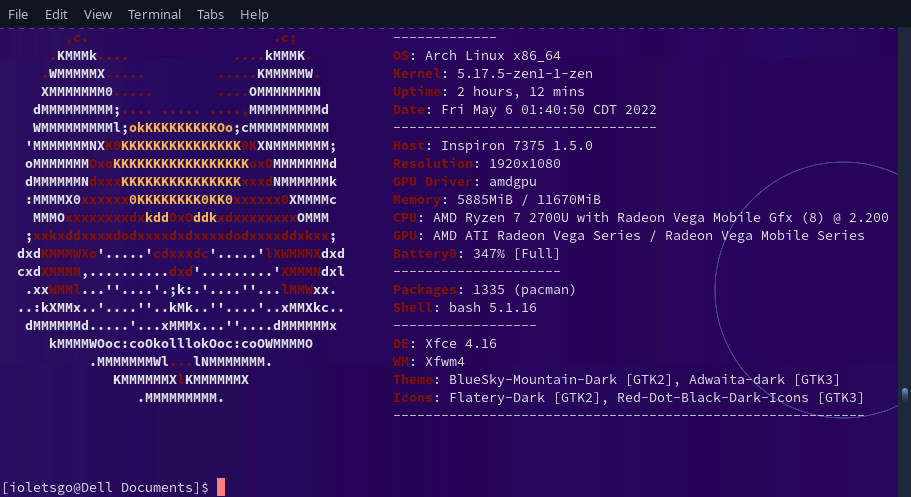Open the View menu
The height and width of the screenshot is (497, 911).
click(98, 14)
